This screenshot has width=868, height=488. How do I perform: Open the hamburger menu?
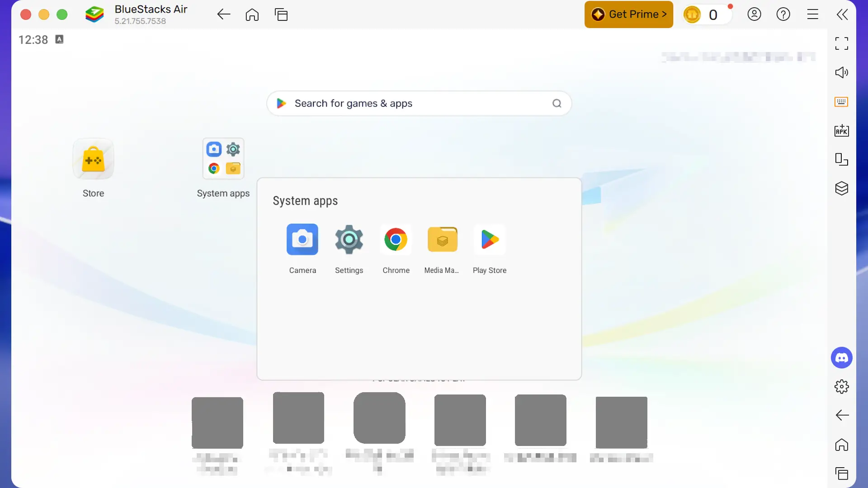tap(812, 14)
